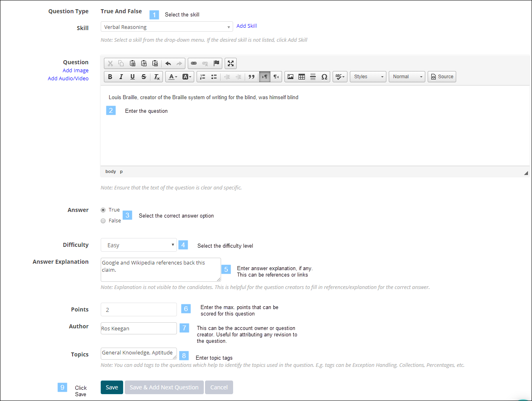The height and width of the screenshot is (401, 532).
Task: Select the False answer option
Action: (103, 221)
